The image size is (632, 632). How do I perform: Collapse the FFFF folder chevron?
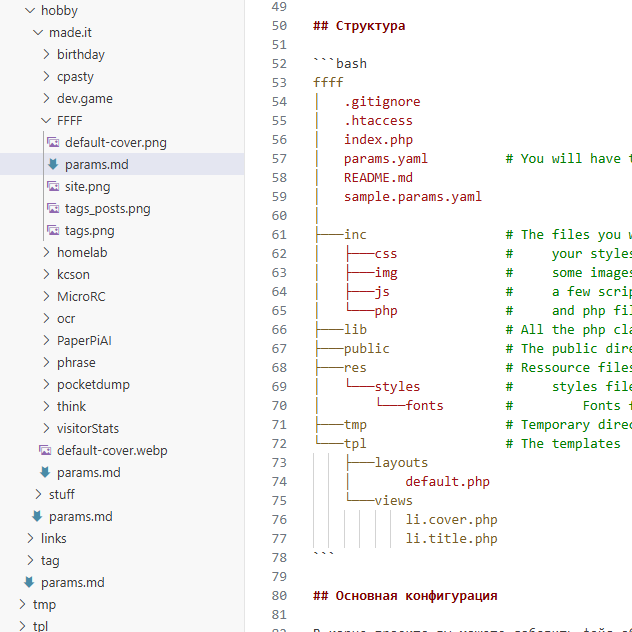coord(46,120)
